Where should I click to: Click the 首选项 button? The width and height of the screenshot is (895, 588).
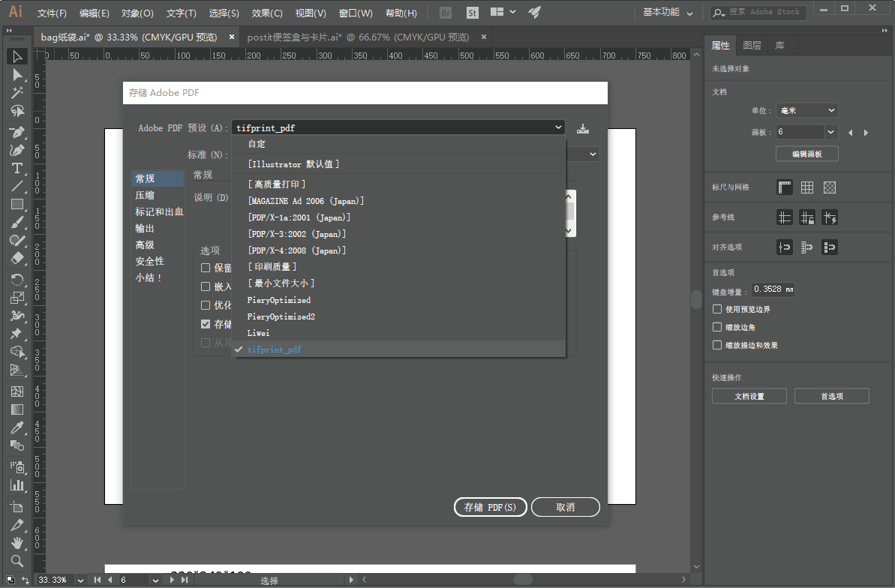(832, 396)
